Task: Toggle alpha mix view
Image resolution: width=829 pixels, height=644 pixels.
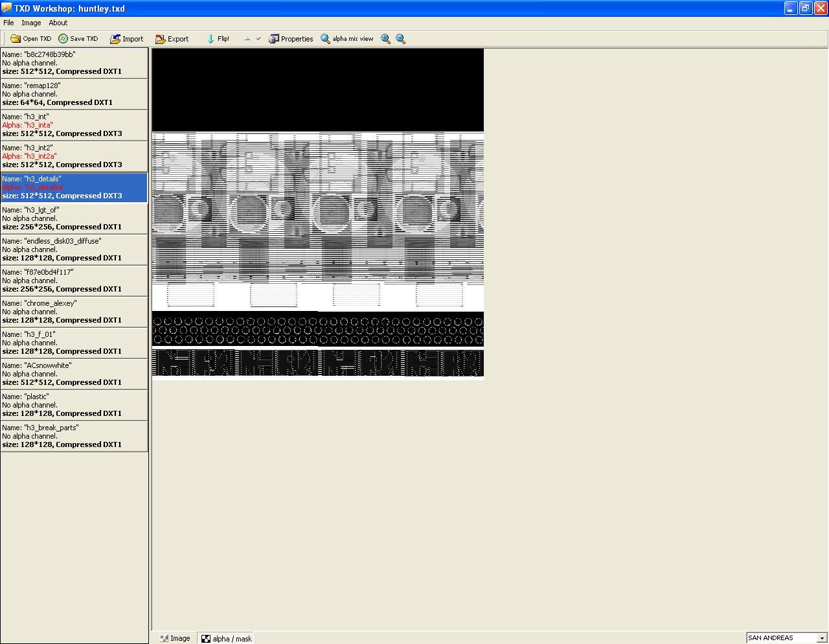Action: (347, 39)
